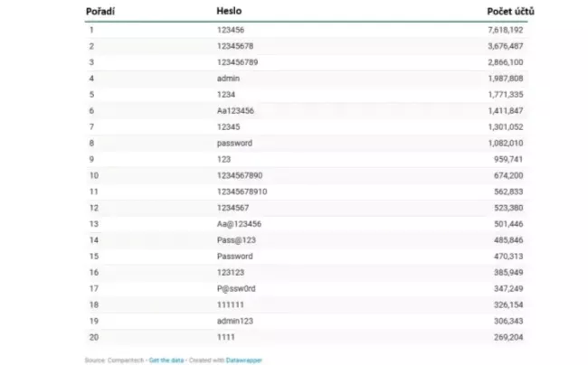Image resolution: width=588 pixels, height=365 pixels.
Task: Click rank number 20 in the table
Action: [92, 337]
